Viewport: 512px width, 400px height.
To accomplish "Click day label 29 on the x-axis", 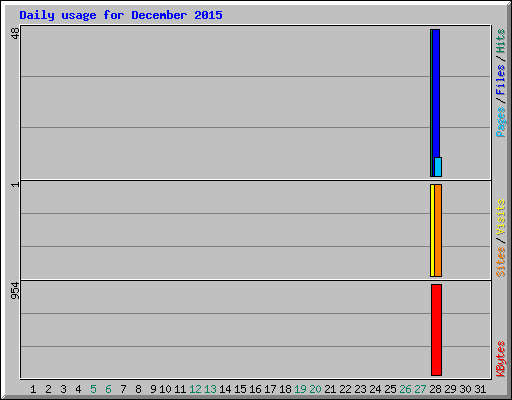I will [450, 389].
